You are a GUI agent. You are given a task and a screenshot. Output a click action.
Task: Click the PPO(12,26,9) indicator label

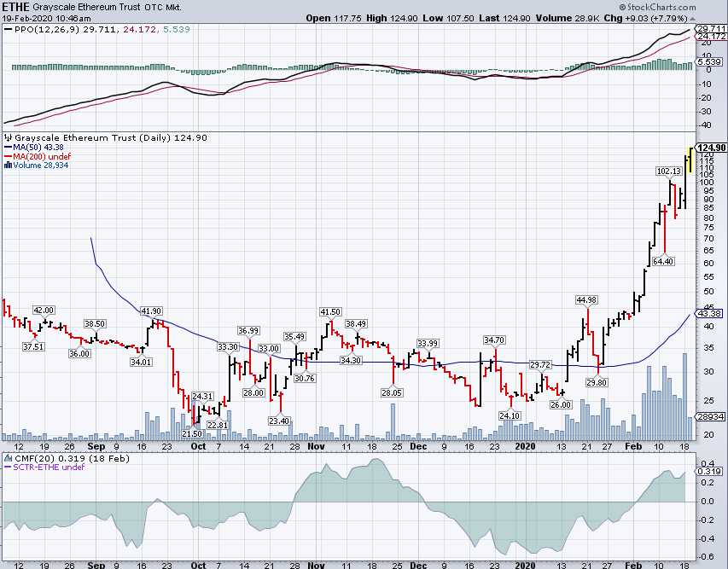(x=43, y=28)
